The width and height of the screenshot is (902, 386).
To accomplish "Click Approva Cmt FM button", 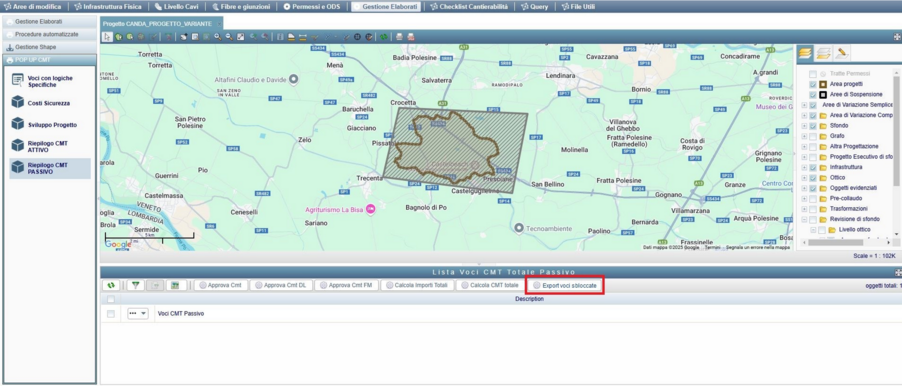I will pyautogui.click(x=347, y=285).
